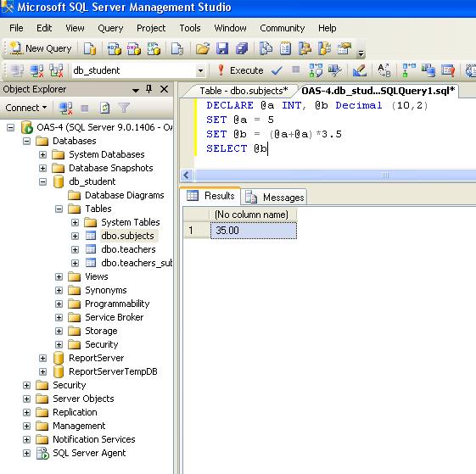Select the Database Diagrams folder

(x=125, y=195)
